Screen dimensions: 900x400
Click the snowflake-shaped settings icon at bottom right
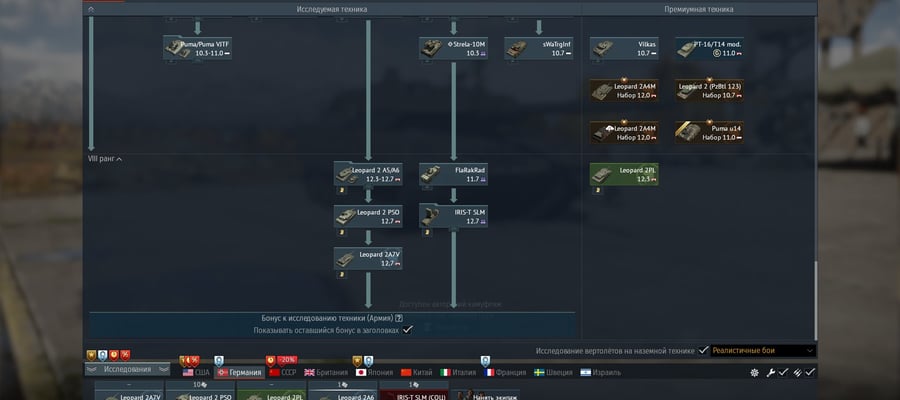pyautogui.click(x=754, y=372)
